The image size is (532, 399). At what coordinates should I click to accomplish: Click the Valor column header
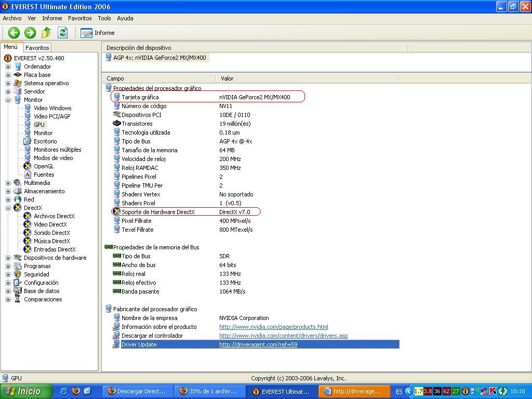[x=308, y=78]
